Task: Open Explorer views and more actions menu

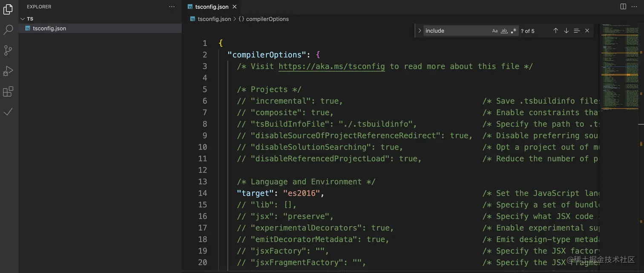Action: (172, 6)
